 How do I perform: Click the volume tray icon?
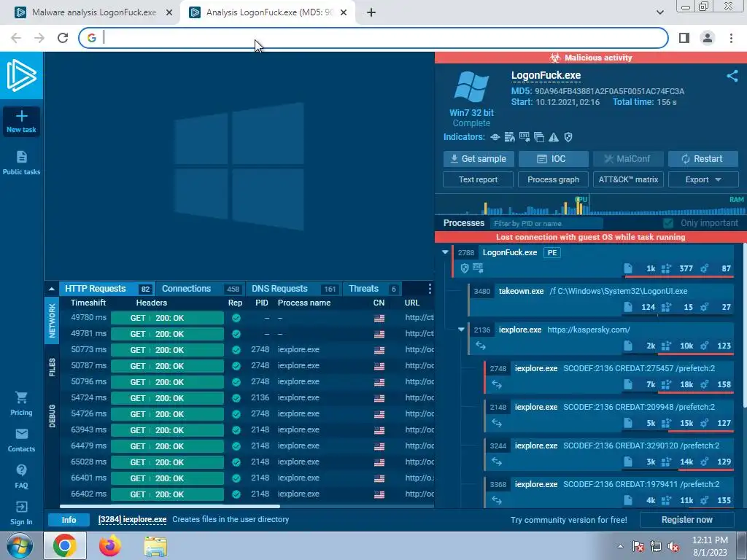[x=673, y=547]
